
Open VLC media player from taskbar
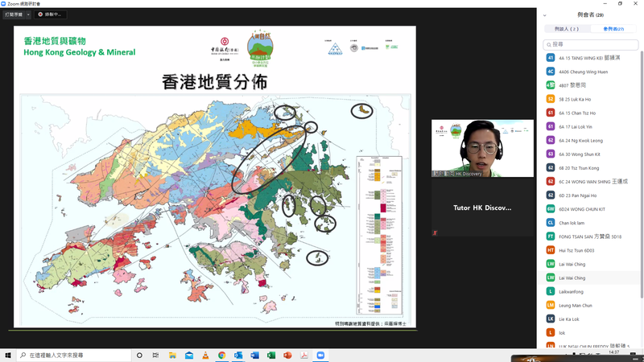tap(205, 355)
